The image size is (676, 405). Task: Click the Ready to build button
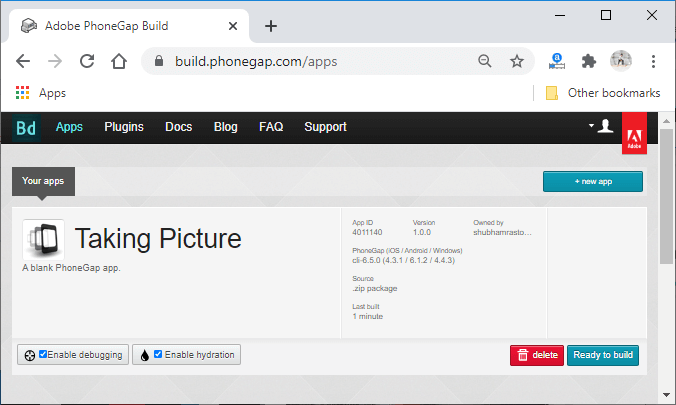[x=603, y=355]
